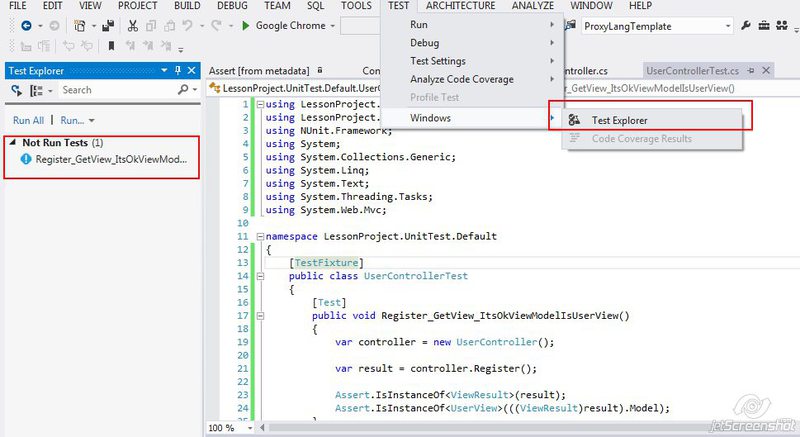Viewport: 800px width, 437px height.
Task: Click the Run All link
Action: (29, 120)
